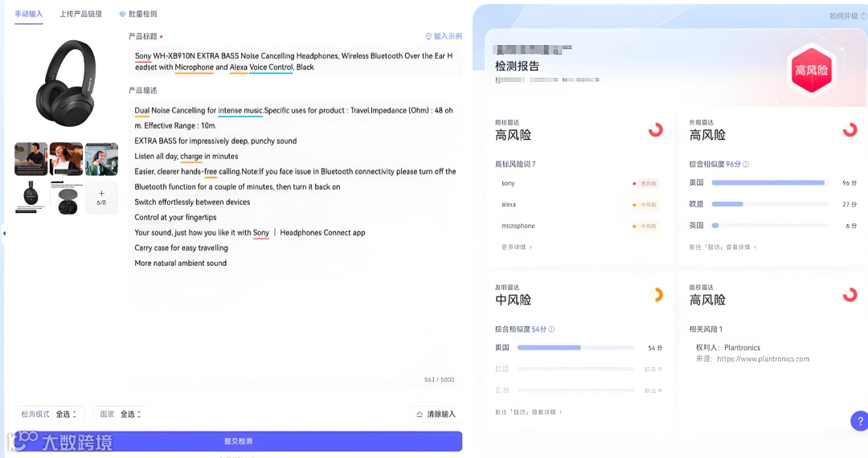Click the copyright radar red ring icon
The image size is (868, 458).
tap(850, 295)
